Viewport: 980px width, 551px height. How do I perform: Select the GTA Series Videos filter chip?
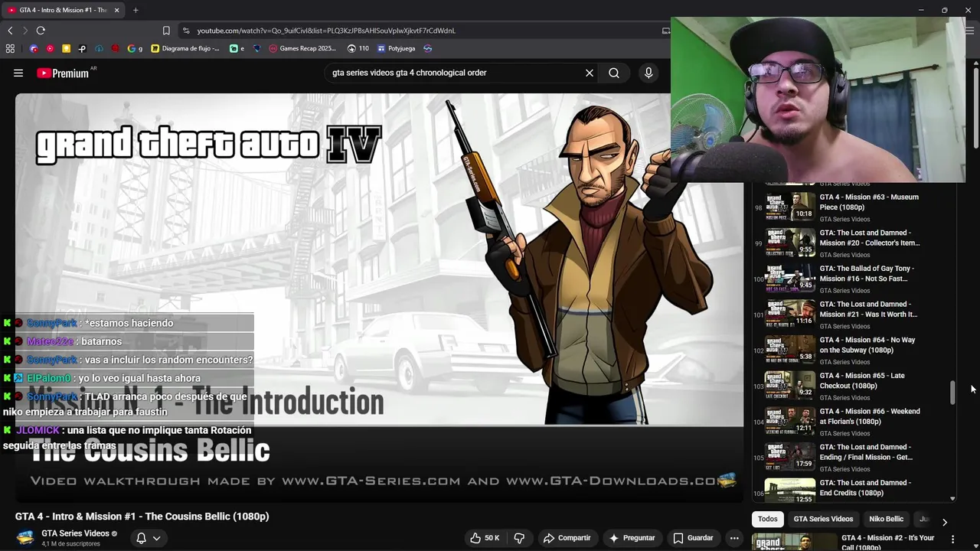(x=823, y=519)
